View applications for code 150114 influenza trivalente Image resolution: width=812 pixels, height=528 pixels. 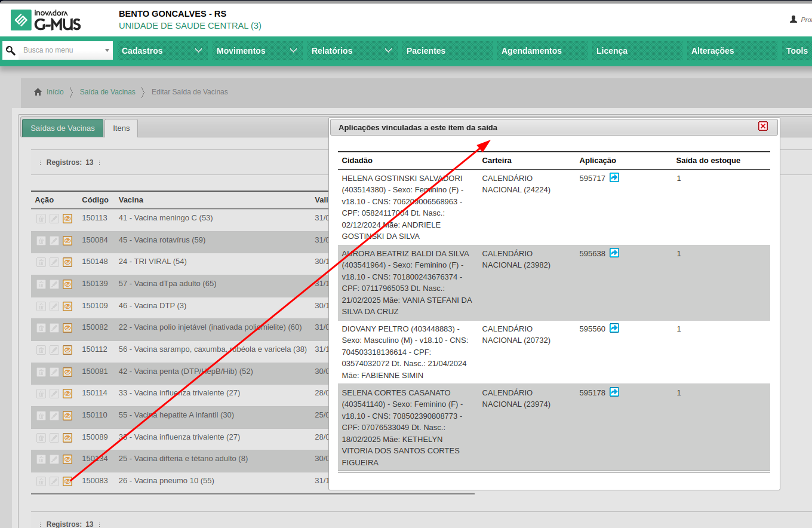point(67,394)
